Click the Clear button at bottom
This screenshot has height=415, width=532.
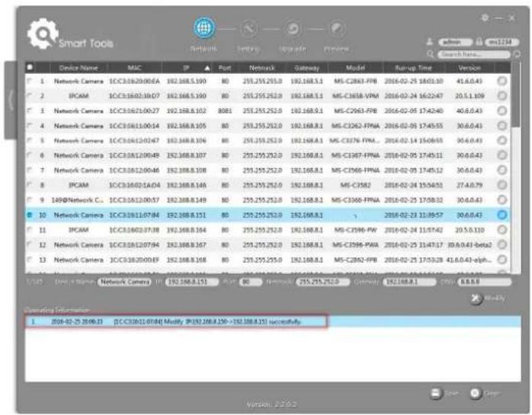point(486,394)
